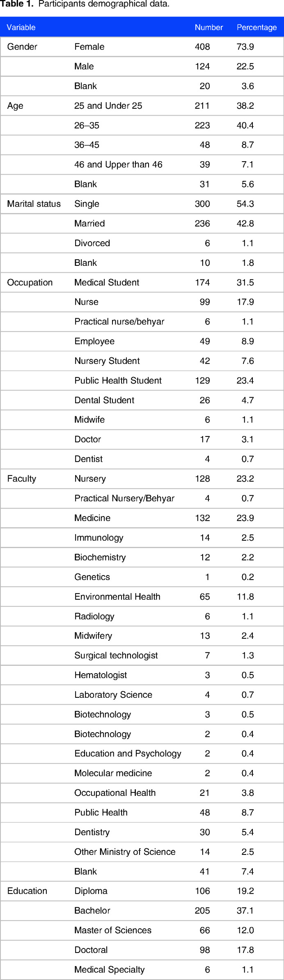Click the 46 and Upper than 46 row
The width and height of the screenshot is (284, 980).
pyautogui.click(x=142, y=165)
